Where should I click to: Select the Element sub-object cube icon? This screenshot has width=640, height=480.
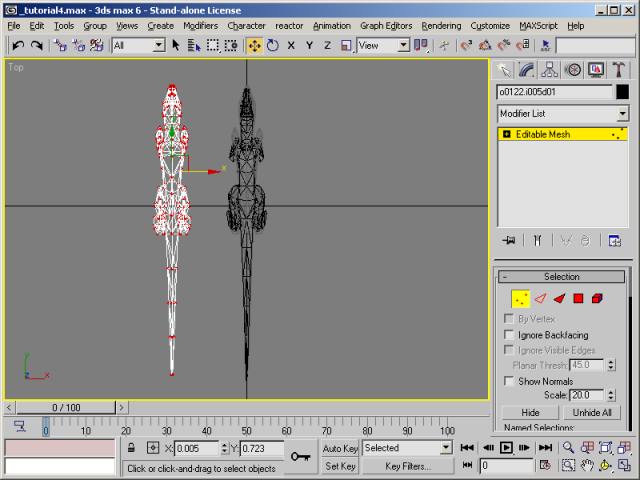pyautogui.click(x=597, y=298)
